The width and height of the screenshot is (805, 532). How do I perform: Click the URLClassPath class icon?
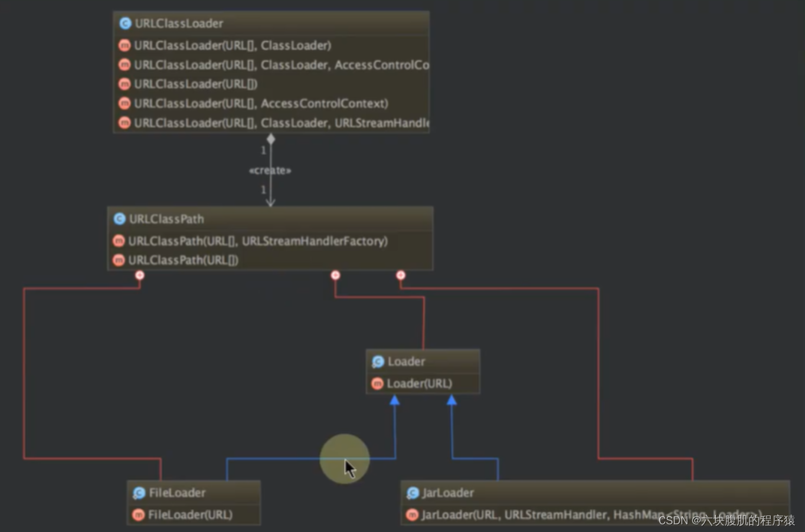[x=119, y=219]
